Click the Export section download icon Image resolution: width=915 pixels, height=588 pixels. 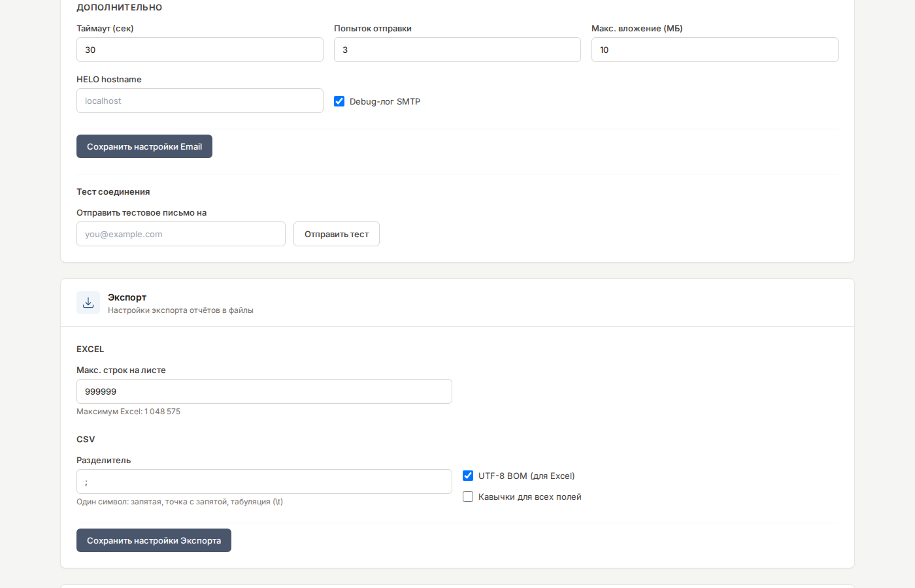point(88,302)
